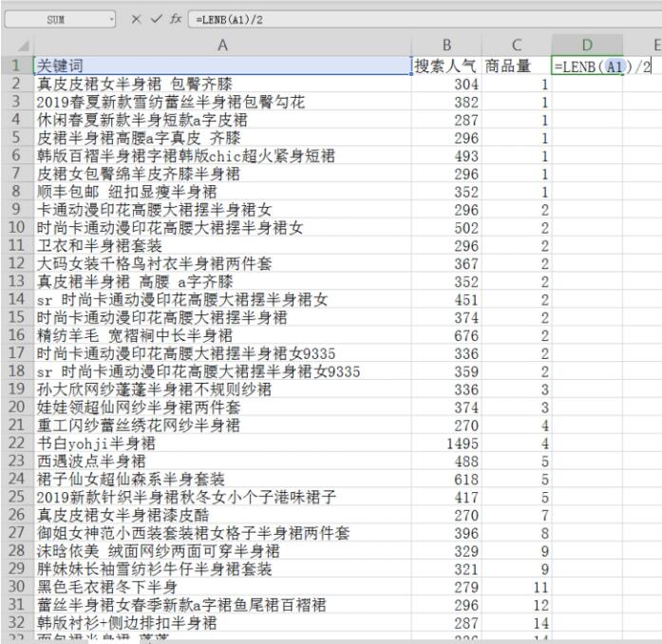Screen dimensions: 662x644
Task: Click search popularity value 502
Action: pos(446,228)
